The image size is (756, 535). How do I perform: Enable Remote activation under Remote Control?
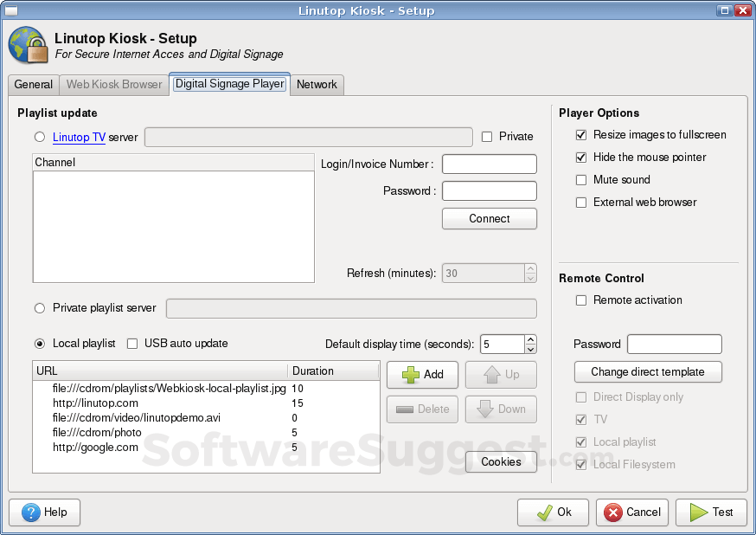coord(581,300)
